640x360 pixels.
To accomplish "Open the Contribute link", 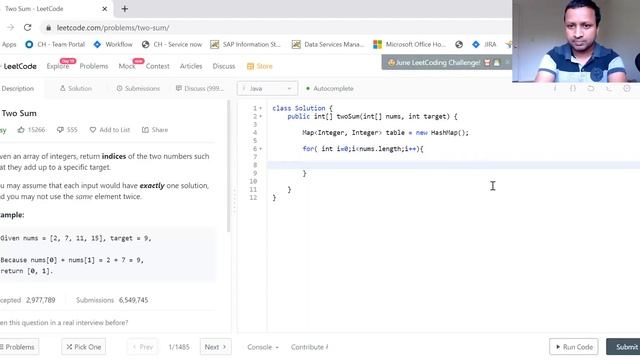I will point(309,347).
